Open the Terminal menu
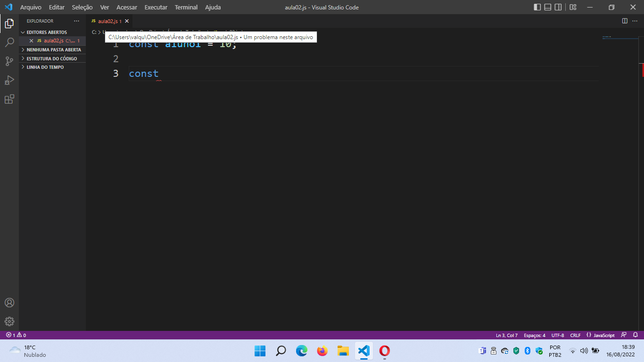 186,7
